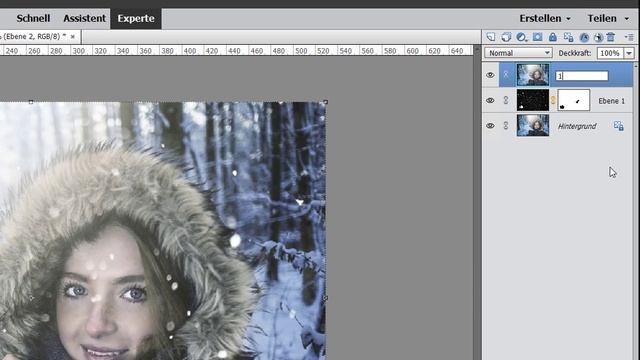Click the mask link chain on Ebene 1
This screenshot has width=640, height=360.
click(553, 100)
